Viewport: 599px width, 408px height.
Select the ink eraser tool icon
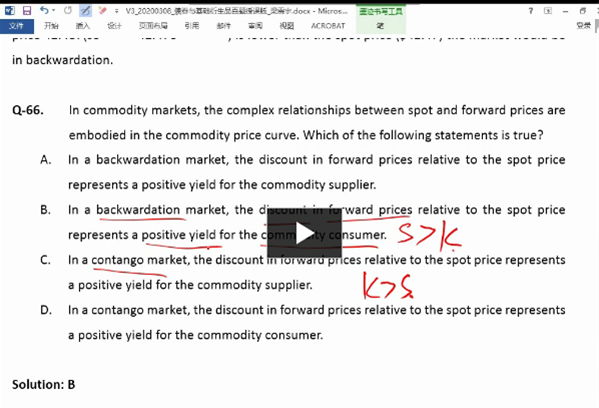tap(102, 11)
